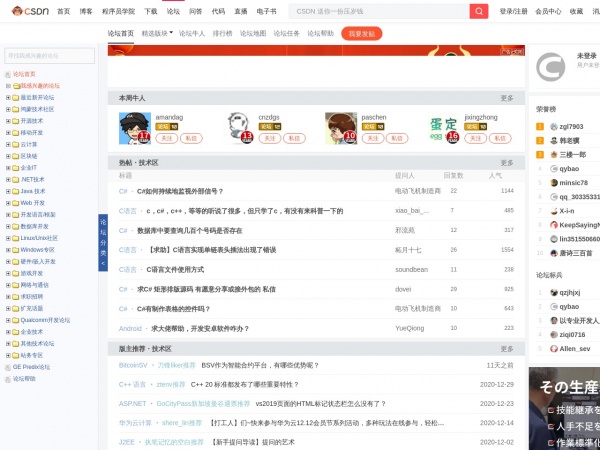Open cnzdgs's avatar picture
This screenshot has height=450, width=600.
click(x=238, y=128)
